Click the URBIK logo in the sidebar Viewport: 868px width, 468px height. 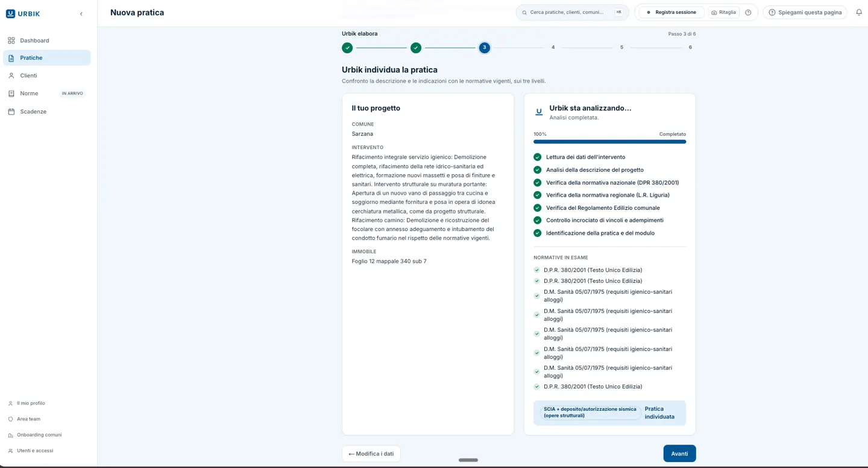[x=23, y=14]
